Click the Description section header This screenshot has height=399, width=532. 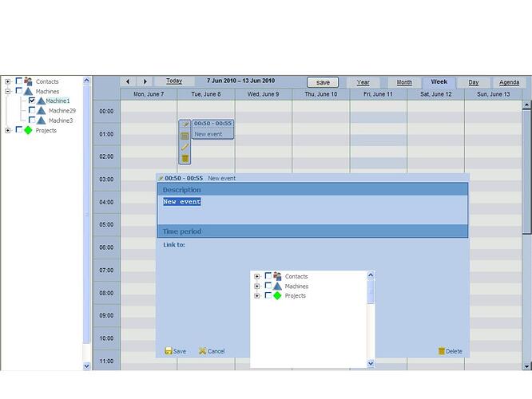[312, 189]
